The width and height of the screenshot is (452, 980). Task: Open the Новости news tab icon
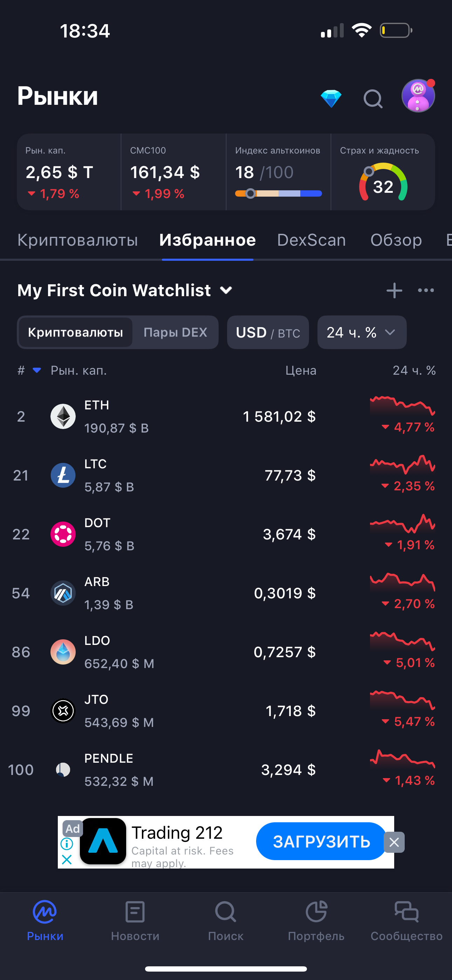click(135, 913)
